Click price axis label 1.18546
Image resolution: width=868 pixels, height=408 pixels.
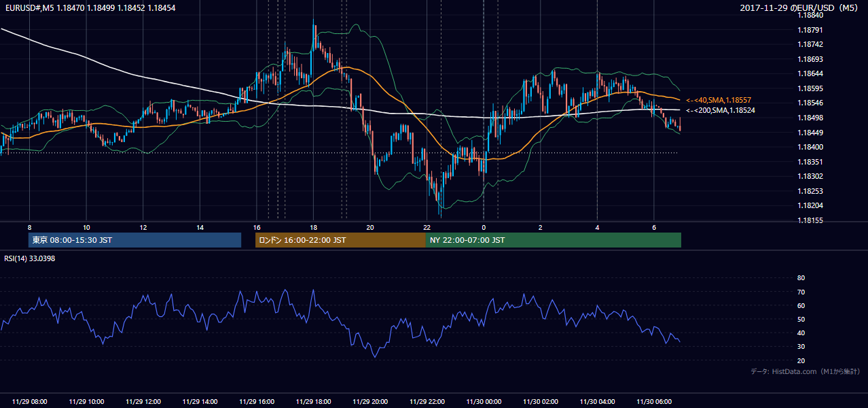tap(810, 103)
